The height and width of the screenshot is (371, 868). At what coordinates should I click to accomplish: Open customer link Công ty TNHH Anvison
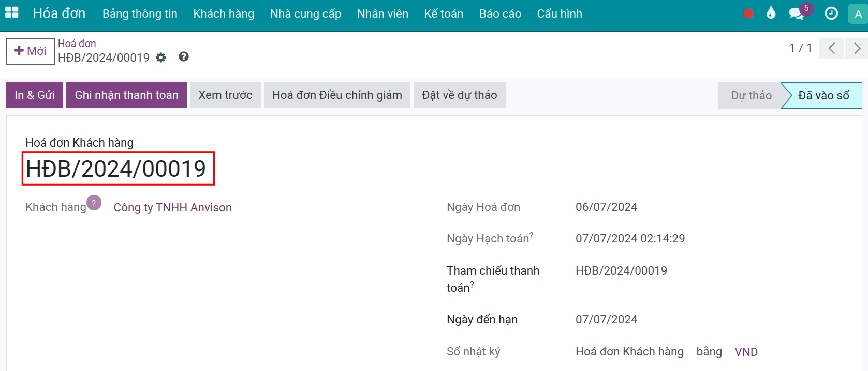pos(173,207)
